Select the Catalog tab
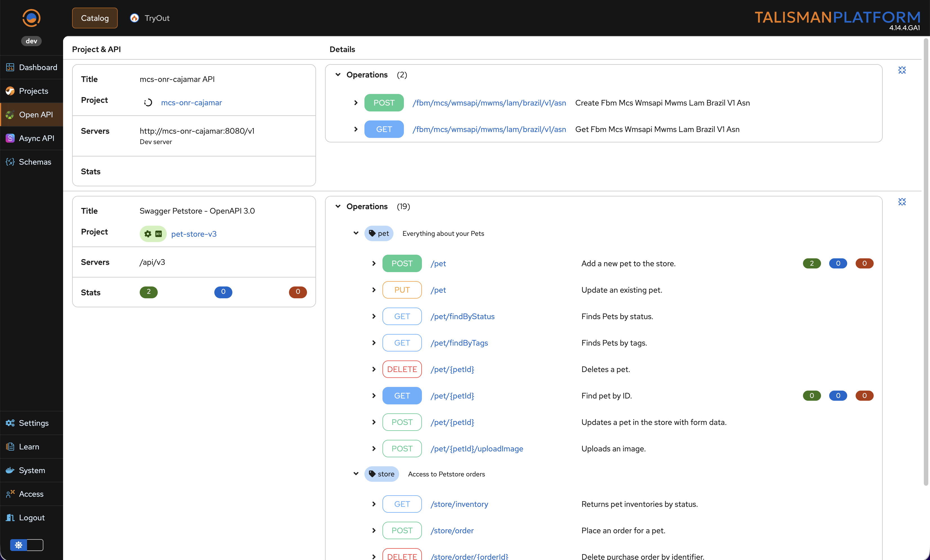The image size is (930, 560). pyautogui.click(x=95, y=18)
